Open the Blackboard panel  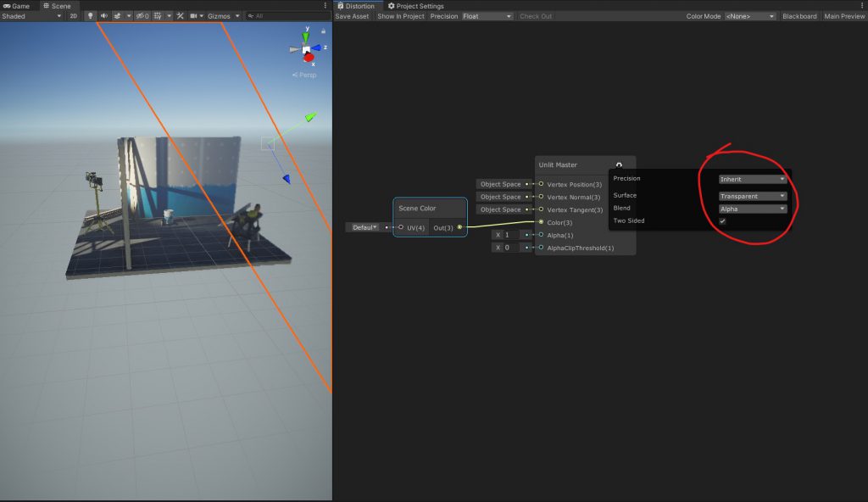click(x=798, y=15)
